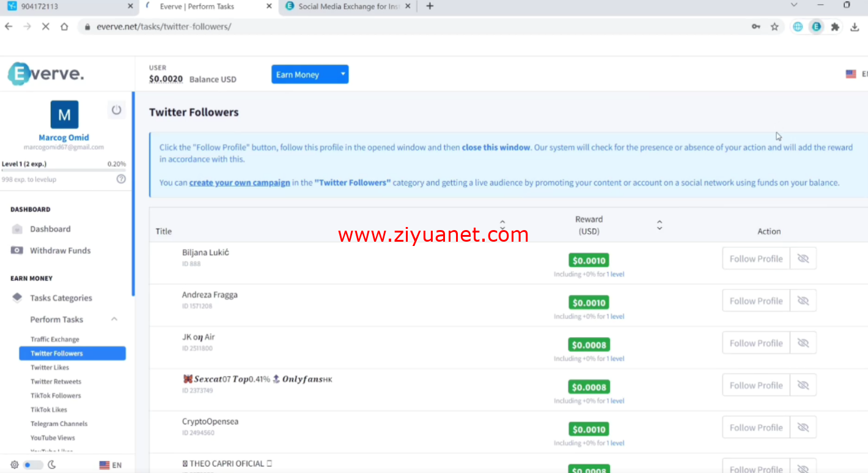868x473 pixels.
Task: Open the Earn Money dropdown
Action: coord(310,75)
